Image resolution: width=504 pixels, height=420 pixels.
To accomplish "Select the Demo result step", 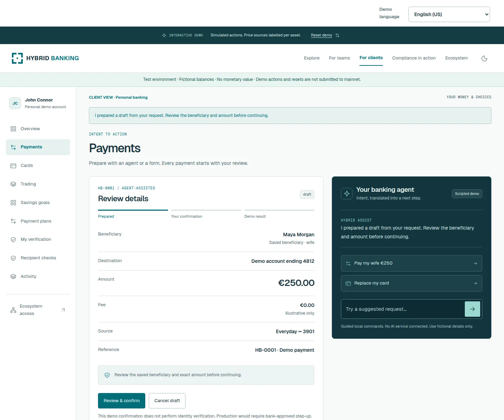I will pos(279,214).
